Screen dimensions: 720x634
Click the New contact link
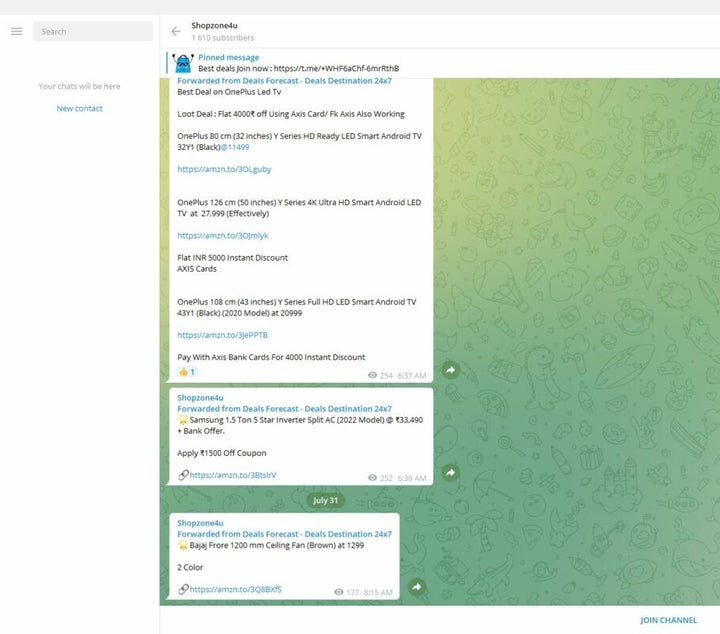point(79,108)
